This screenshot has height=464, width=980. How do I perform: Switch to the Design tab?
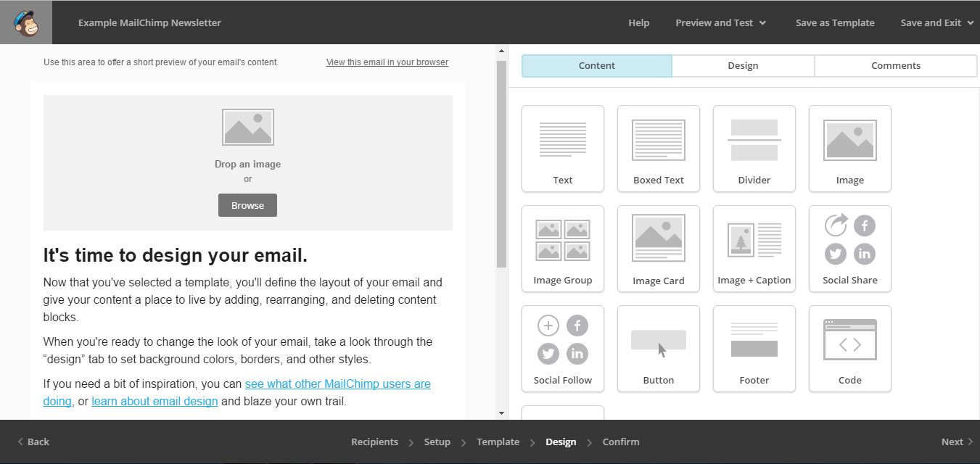click(x=743, y=65)
